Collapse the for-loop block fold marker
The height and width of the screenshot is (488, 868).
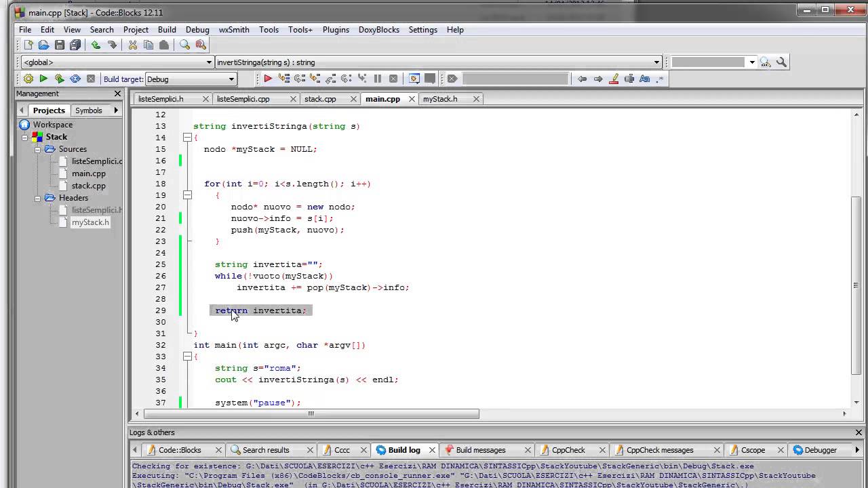coord(187,195)
